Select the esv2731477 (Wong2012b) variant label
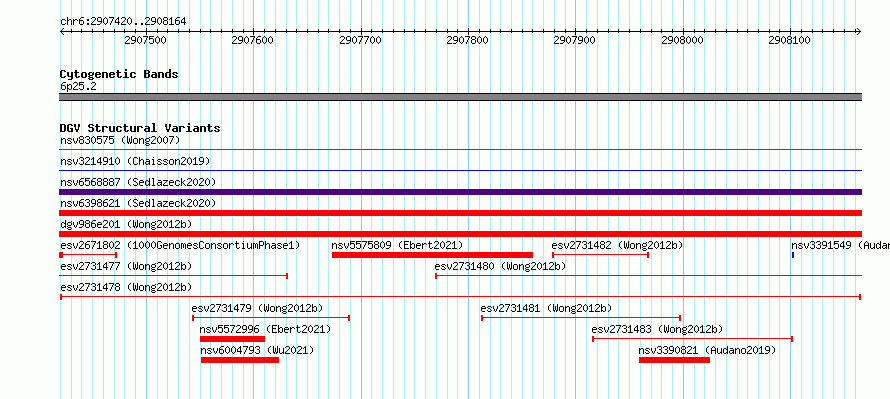The height and width of the screenshot is (399, 890). (126, 266)
